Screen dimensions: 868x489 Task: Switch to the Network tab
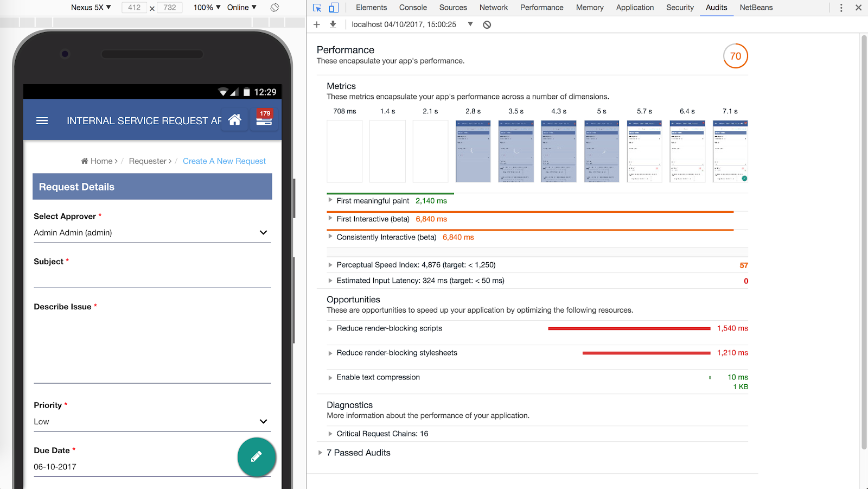(494, 8)
